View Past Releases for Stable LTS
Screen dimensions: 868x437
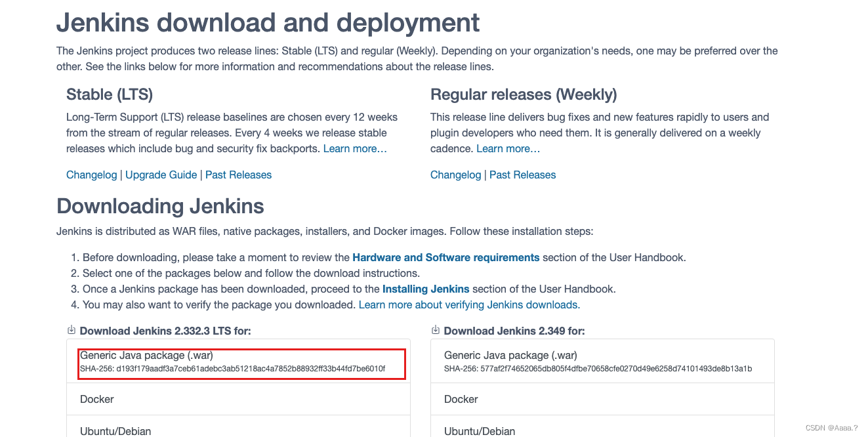[x=238, y=175]
